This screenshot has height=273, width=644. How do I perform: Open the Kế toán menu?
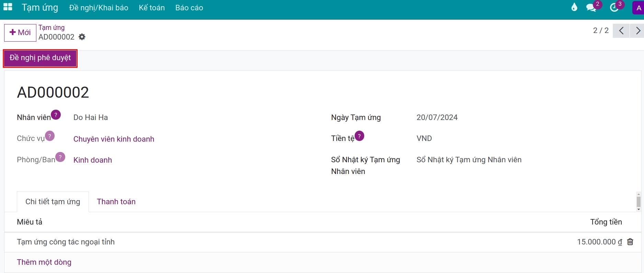pos(152,8)
